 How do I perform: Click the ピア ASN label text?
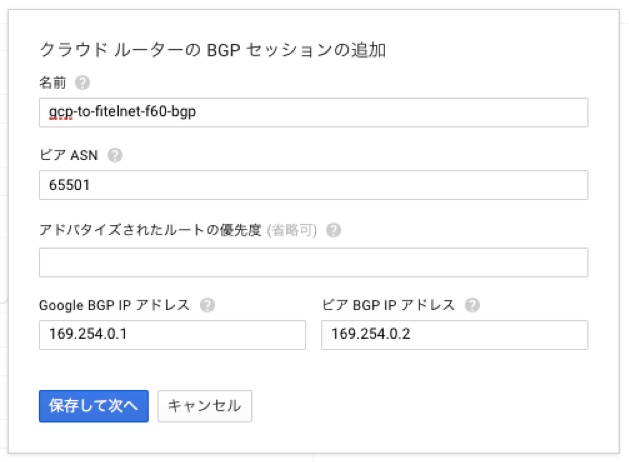pyautogui.click(x=70, y=156)
